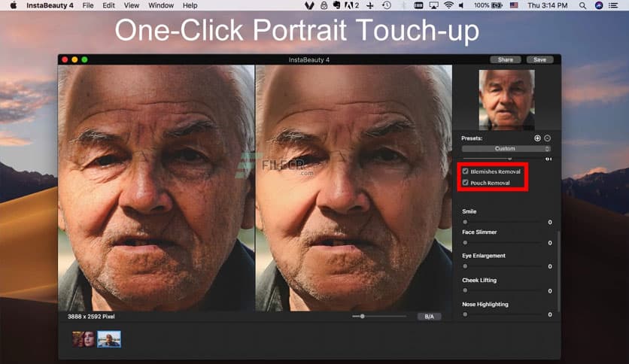
Task: Open Spotlight search in menu bar
Action: tap(582, 5)
